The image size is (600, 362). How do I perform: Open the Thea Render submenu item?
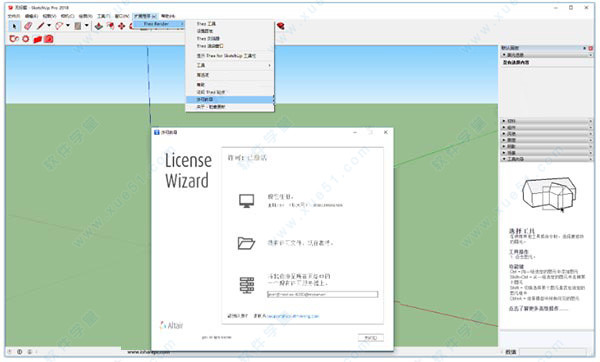click(159, 24)
